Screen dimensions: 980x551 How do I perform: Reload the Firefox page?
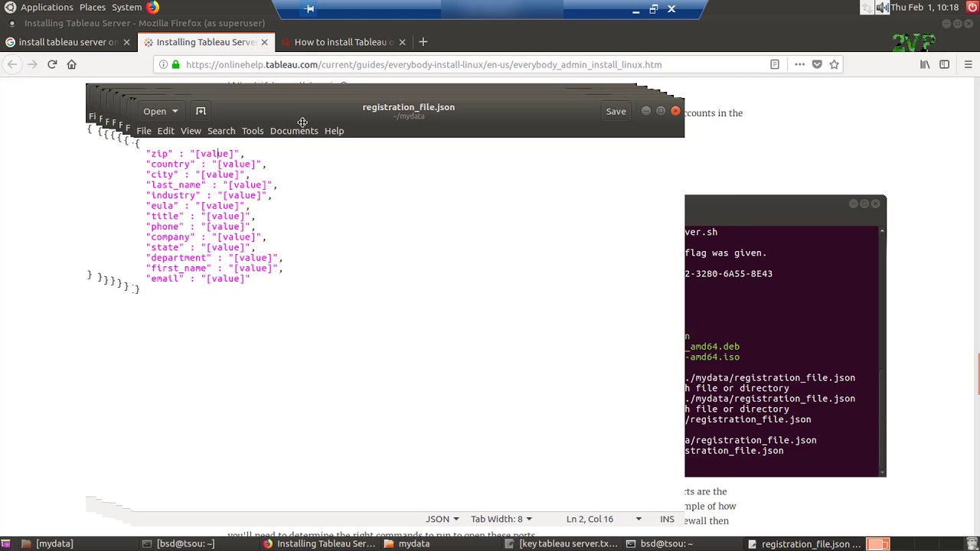tap(52, 64)
